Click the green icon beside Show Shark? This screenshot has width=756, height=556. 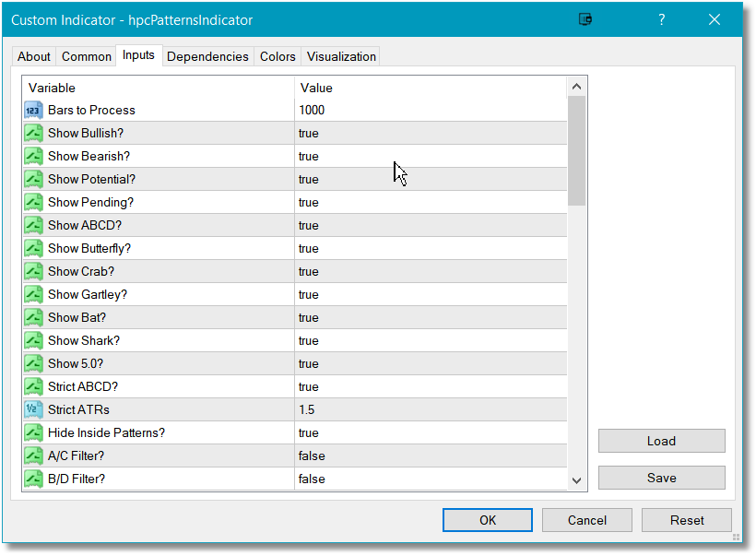point(33,340)
